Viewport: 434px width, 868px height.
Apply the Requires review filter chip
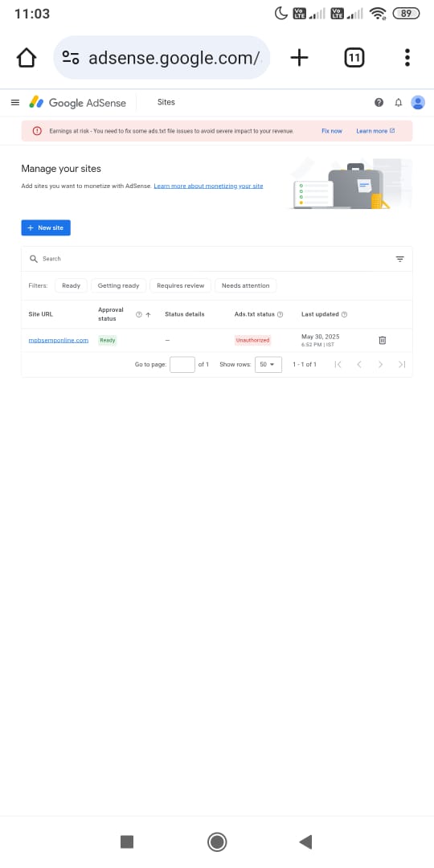coord(181,285)
